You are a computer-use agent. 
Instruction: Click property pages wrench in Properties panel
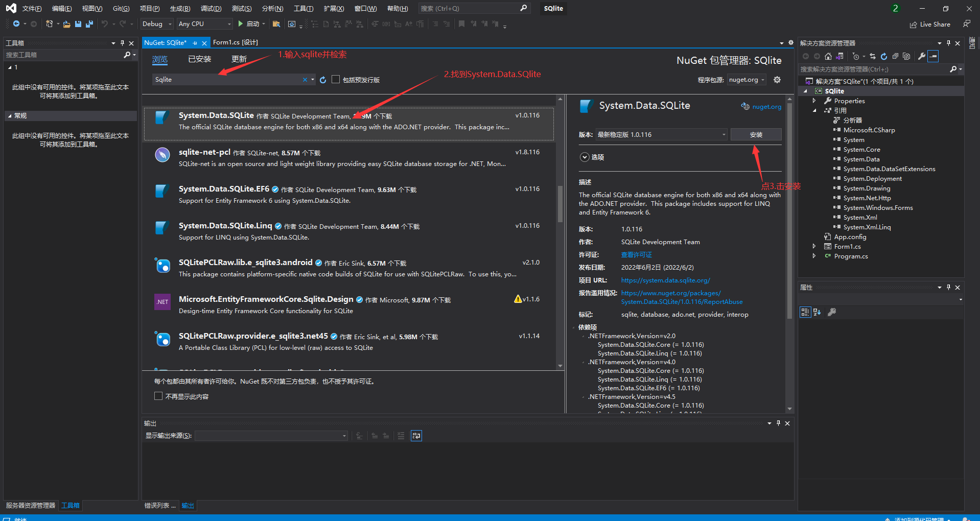(x=832, y=312)
